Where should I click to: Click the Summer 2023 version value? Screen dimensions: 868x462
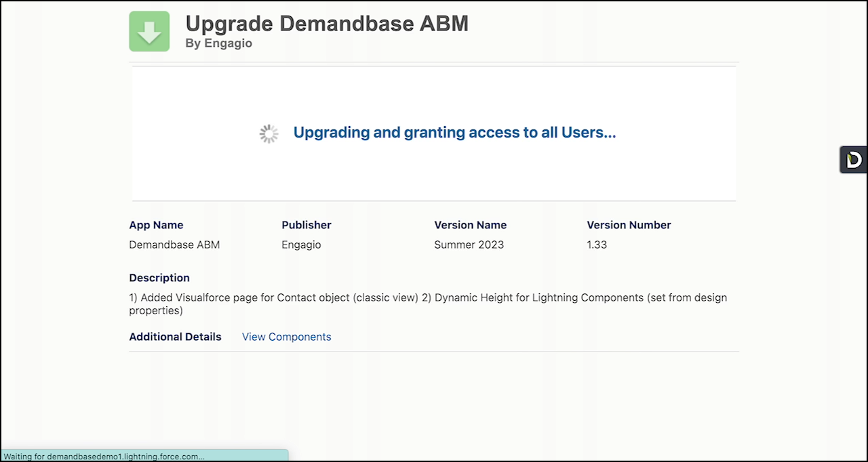click(469, 245)
